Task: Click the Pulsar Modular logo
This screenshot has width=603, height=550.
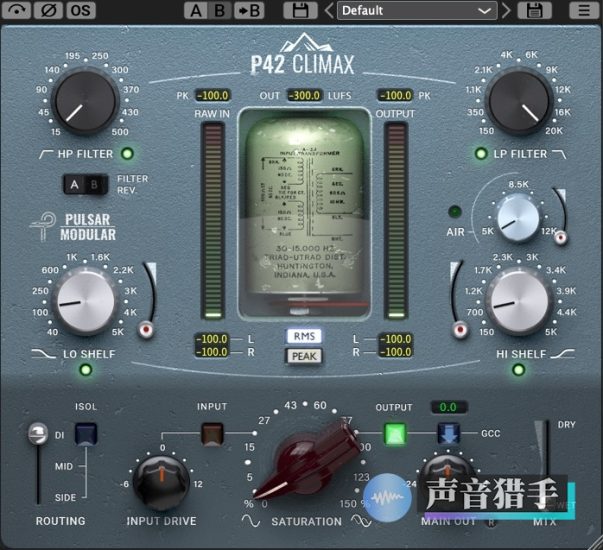Action: tap(73, 227)
